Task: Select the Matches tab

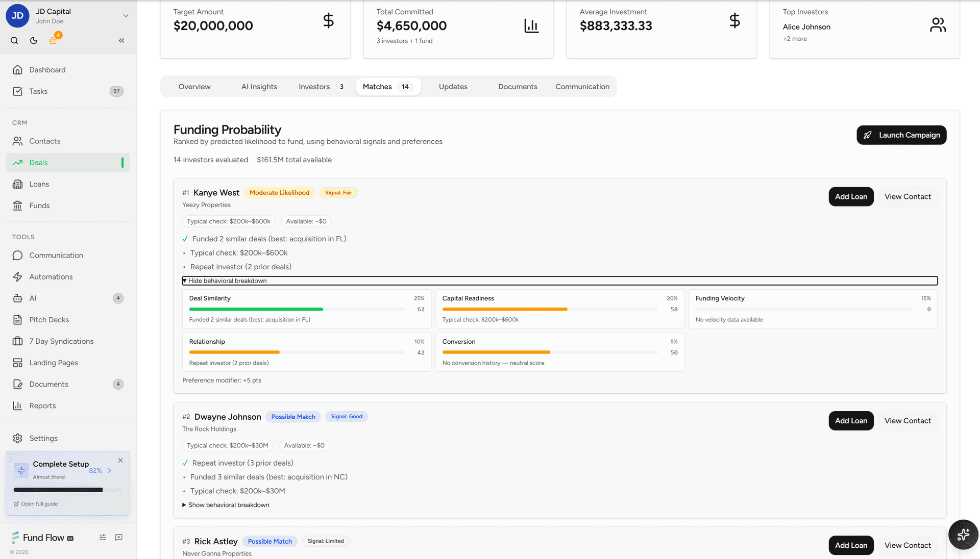Action: 388,87
